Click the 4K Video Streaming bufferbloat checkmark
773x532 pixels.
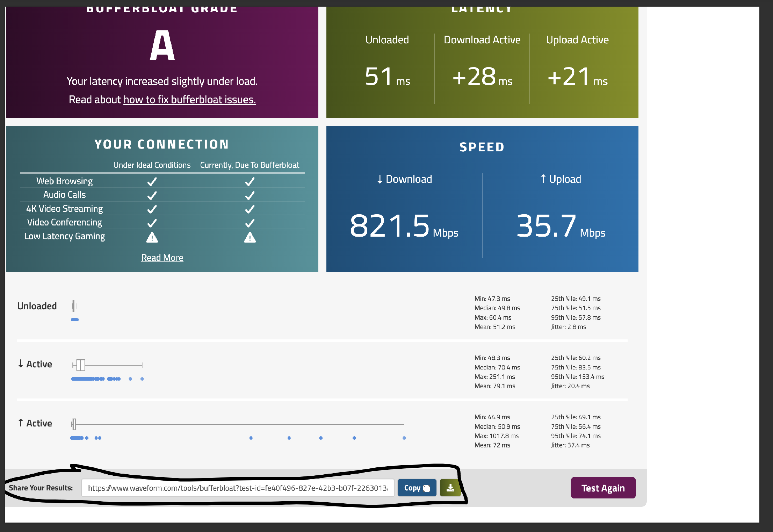click(x=250, y=209)
